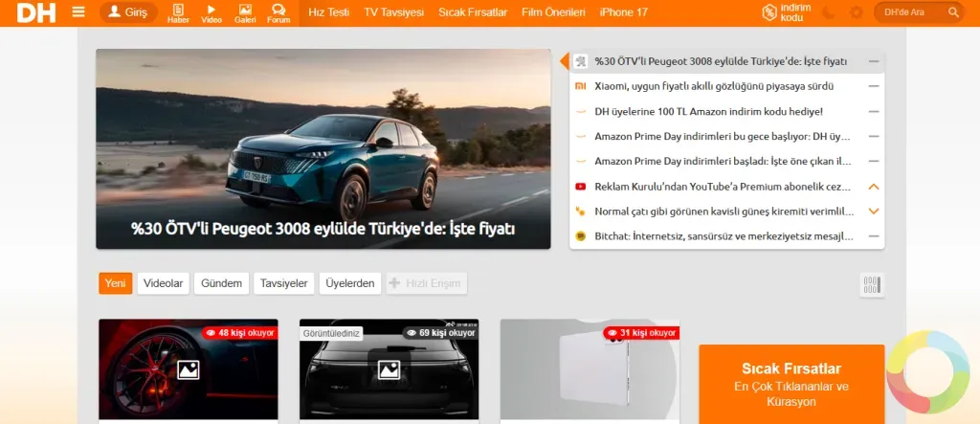Click the Görüntülediniz label

pos(331,333)
